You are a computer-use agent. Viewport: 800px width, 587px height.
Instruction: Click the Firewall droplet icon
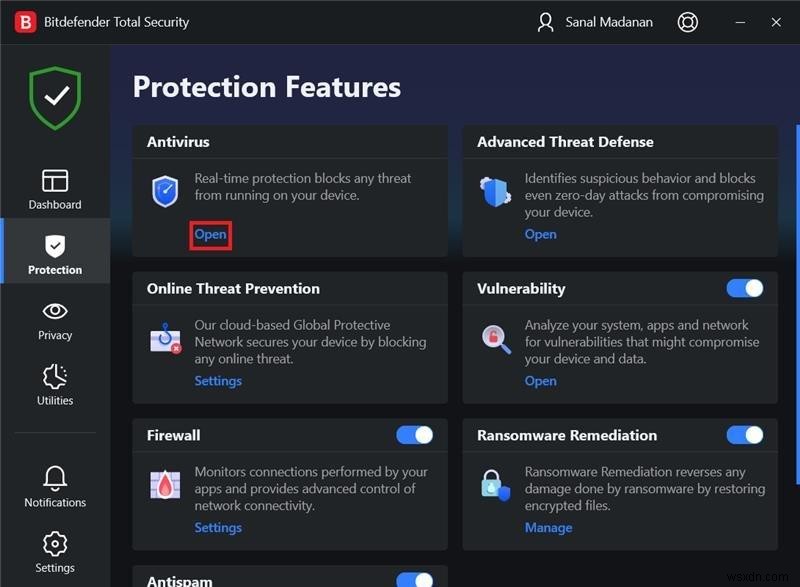165,485
